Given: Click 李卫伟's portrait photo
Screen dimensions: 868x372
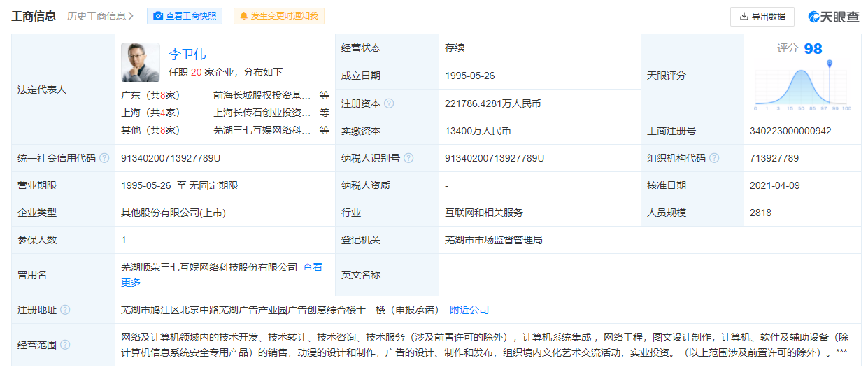Looking at the screenshot, I should 141,62.
